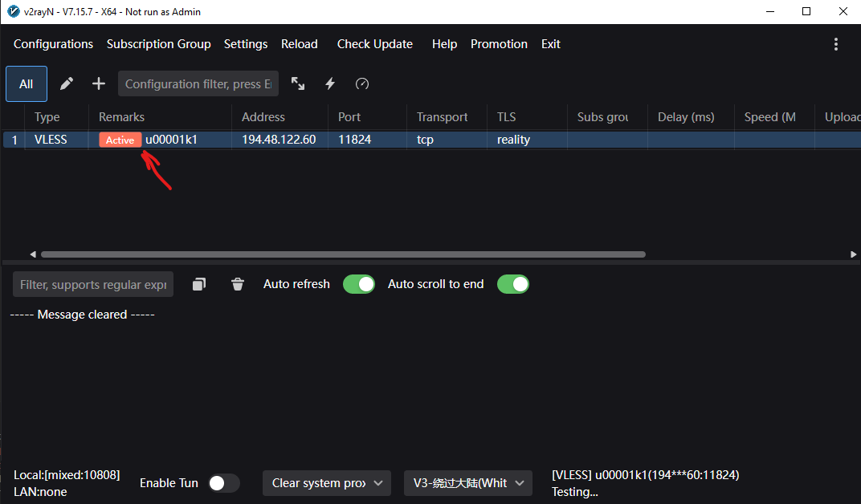
Task: Open the Clear system proxy dropdown
Action: pyautogui.click(x=326, y=483)
